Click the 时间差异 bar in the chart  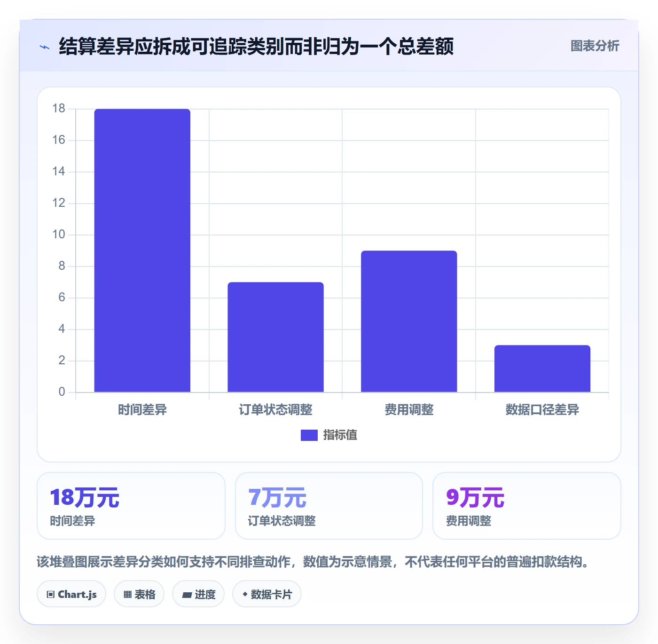point(142,251)
